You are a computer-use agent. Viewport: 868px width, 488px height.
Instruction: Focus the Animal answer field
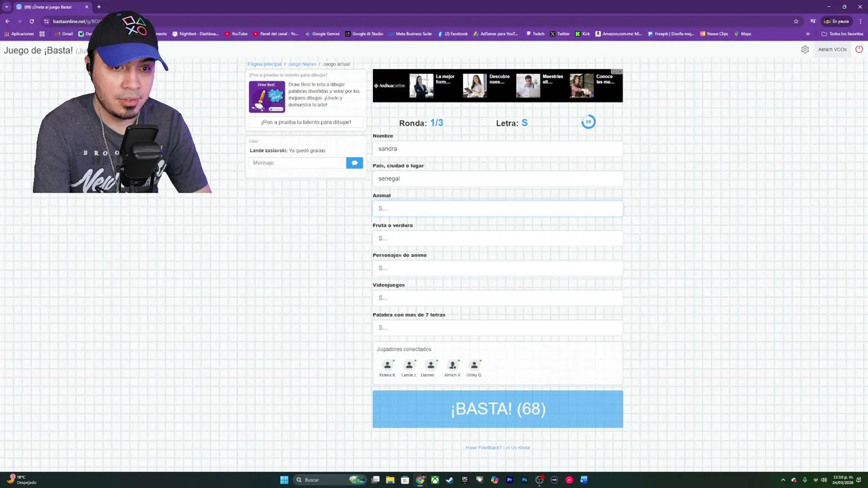tap(497, 208)
